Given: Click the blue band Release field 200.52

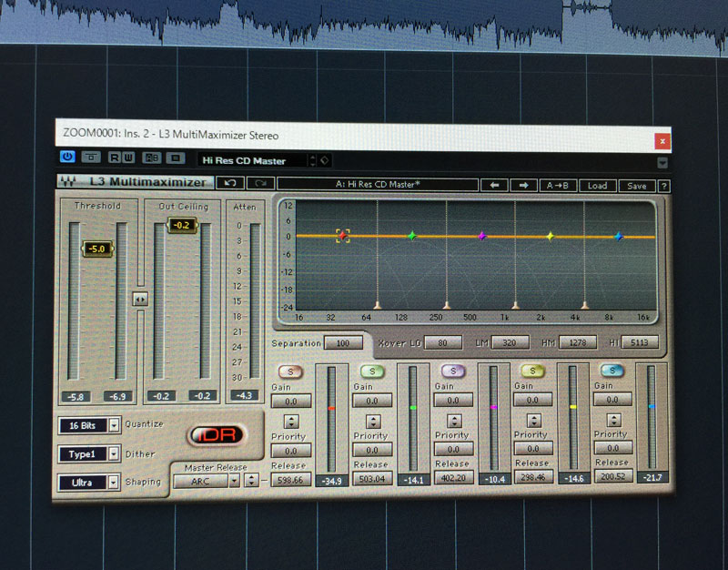Looking at the screenshot, I should (612, 475).
